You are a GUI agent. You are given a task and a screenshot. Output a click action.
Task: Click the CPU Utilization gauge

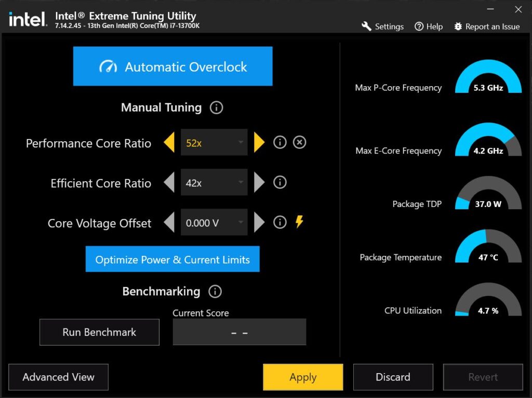click(x=488, y=299)
